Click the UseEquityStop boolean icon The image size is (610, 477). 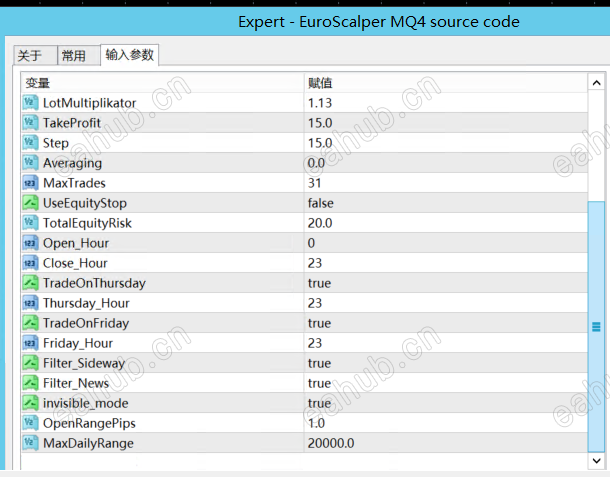pyautogui.click(x=30, y=203)
